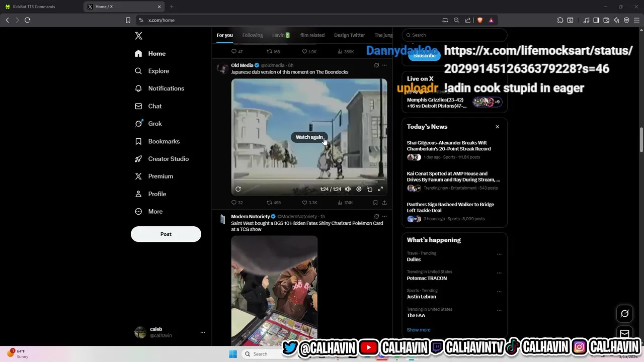Open the more menu on Modern Notoriety post
644x362 pixels.
384,217
